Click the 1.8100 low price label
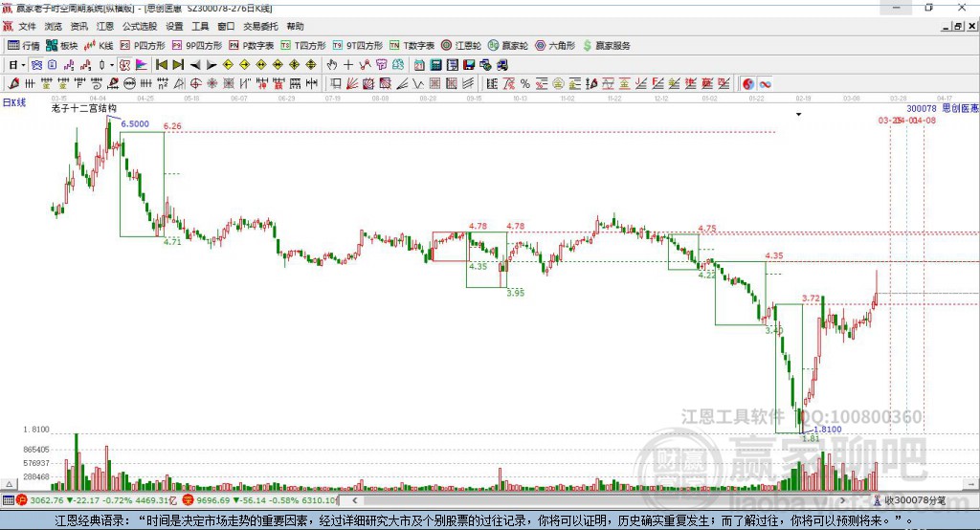The width and height of the screenshot is (980, 530). click(x=828, y=429)
